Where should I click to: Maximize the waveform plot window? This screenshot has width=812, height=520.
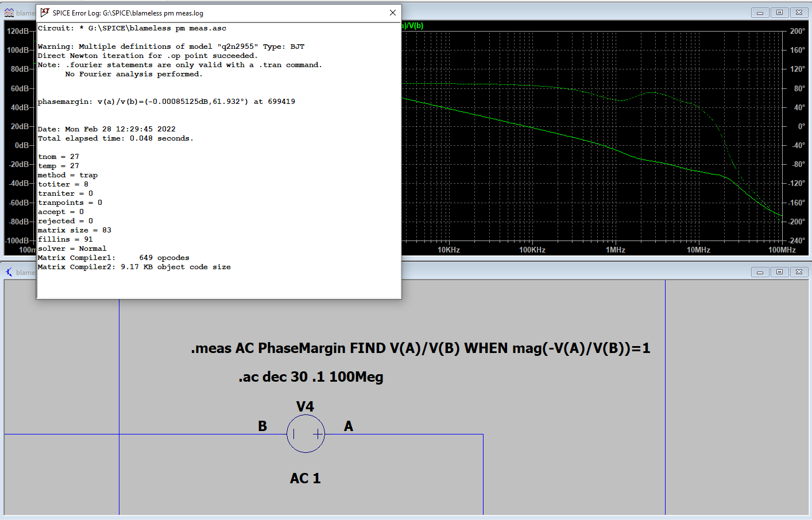[779, 13]
